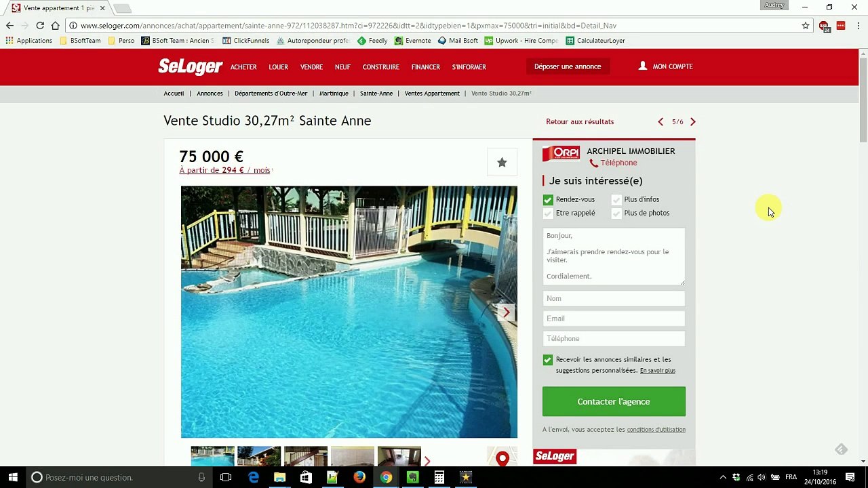Viewport: 868px width, 488px height.
Task: Open the Chrome menu three-dot icon
Action: pos(859,26)
